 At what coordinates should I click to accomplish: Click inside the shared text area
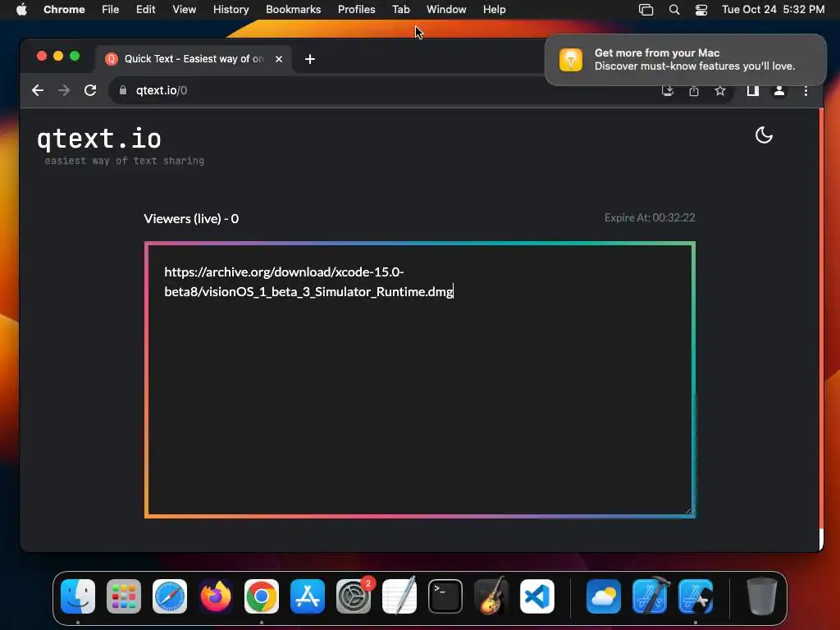click(x=420, y=380)
